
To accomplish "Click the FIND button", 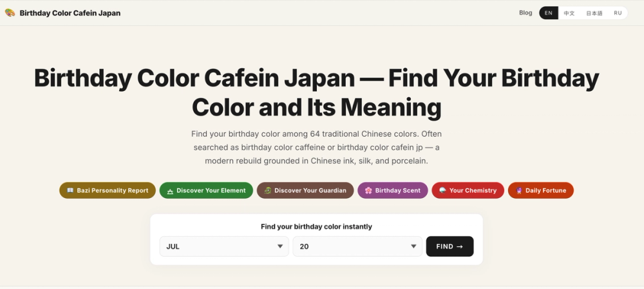I will pyautogui.click(x=450, y=246).
